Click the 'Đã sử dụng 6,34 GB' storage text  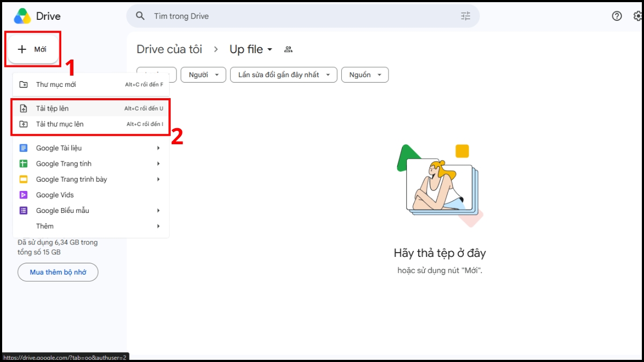click(x=57, y=247)
